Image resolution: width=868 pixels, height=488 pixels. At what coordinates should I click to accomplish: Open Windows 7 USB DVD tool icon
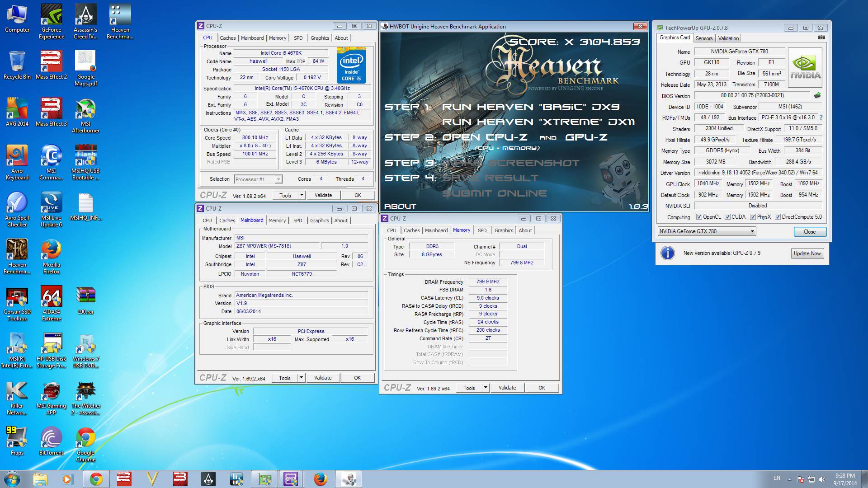tap(85, 351)
